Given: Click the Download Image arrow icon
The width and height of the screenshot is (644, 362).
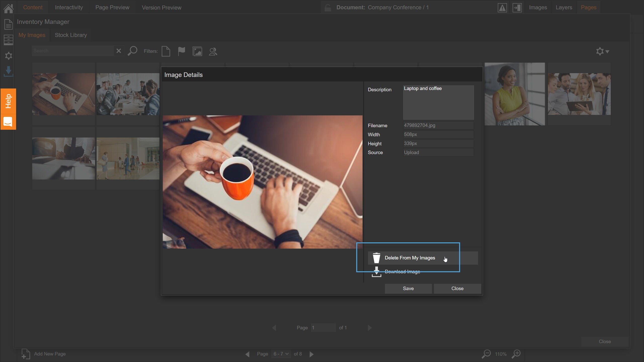Looking at the screenshot, I should [x=376, y=272].
